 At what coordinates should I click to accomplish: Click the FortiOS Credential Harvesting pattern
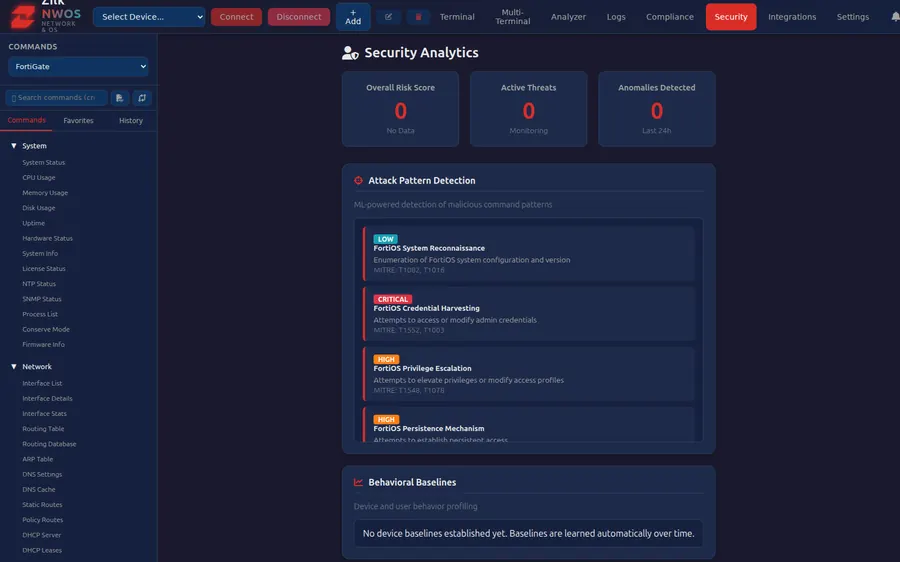pyautogui.click(x=529, y=314)
